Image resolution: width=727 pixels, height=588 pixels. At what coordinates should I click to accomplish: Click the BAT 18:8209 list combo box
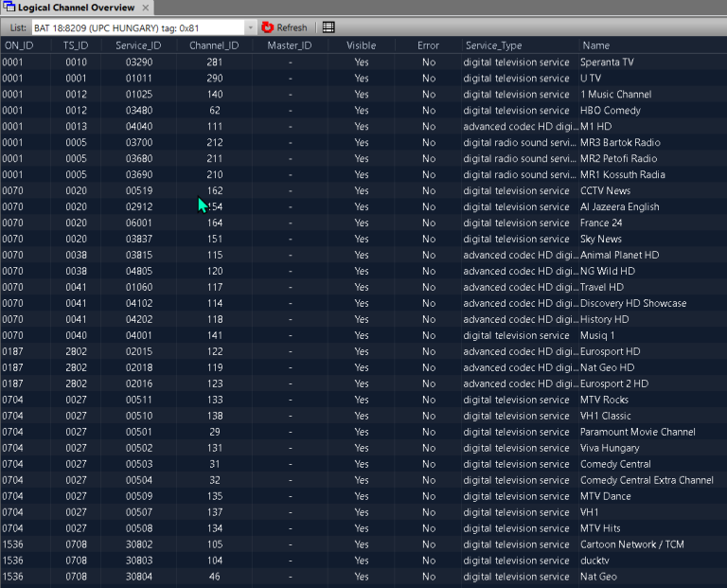144,27
